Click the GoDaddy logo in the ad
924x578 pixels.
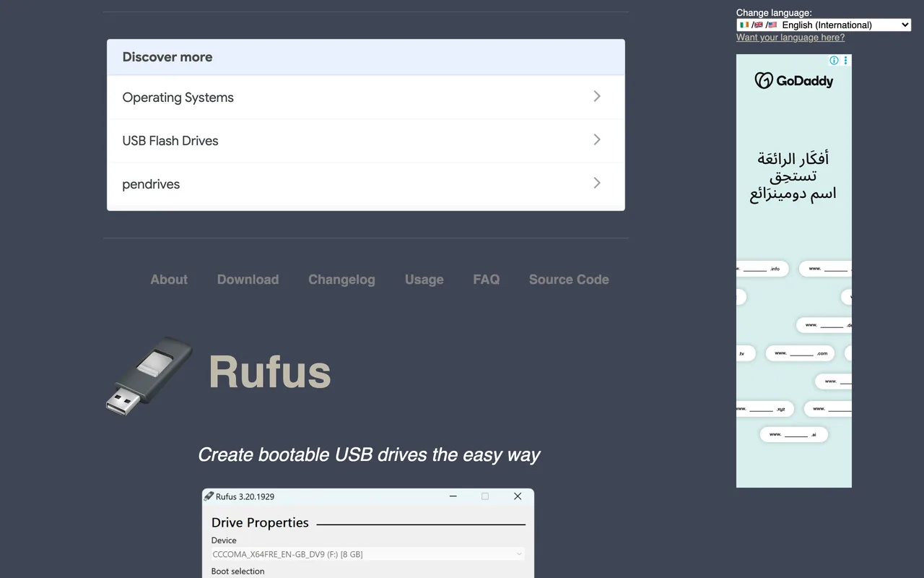(794, 81)
